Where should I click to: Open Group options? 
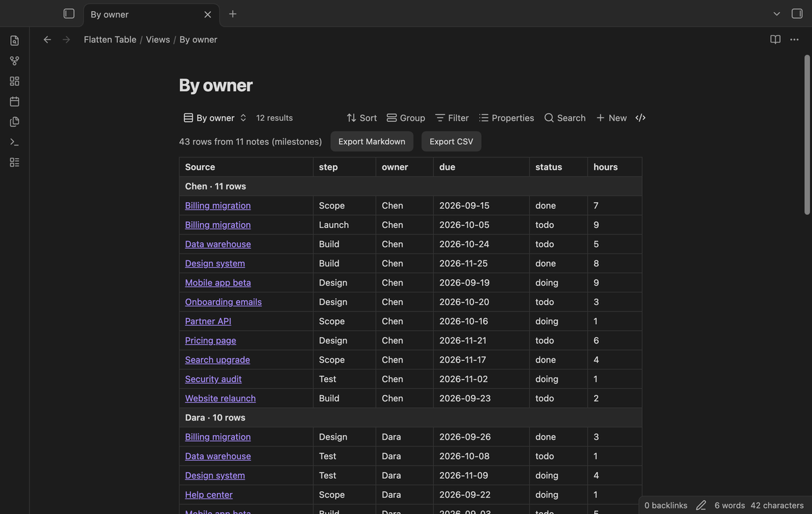(x=406, y=118)
